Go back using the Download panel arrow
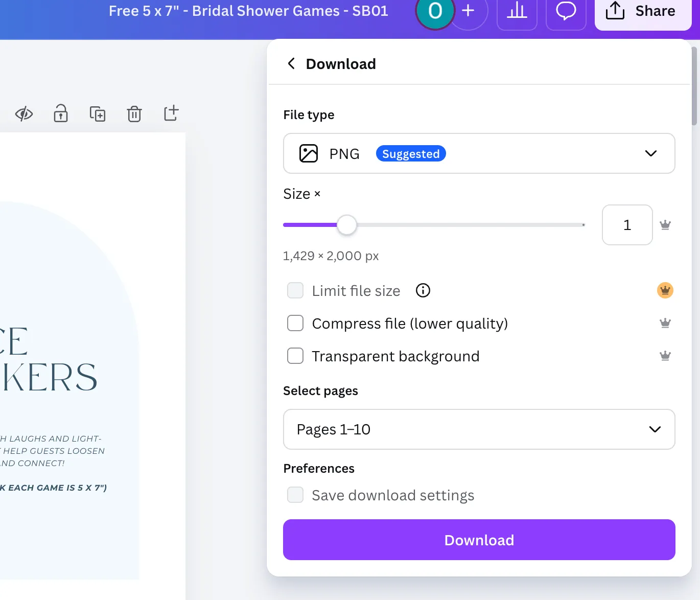 [x=291, y=63]
